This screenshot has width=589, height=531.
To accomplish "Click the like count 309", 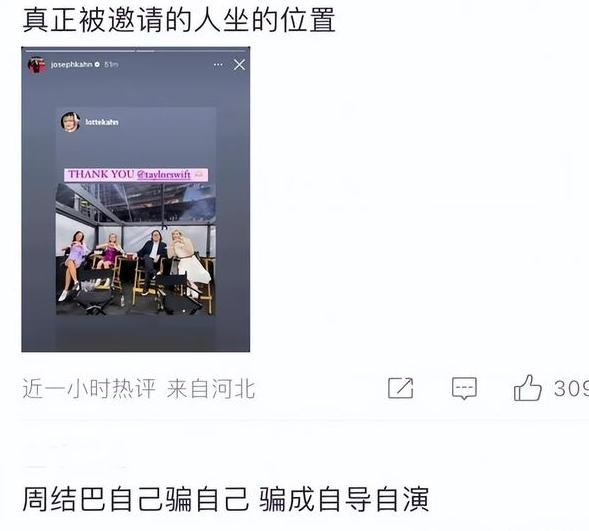I will pos(571,388).
